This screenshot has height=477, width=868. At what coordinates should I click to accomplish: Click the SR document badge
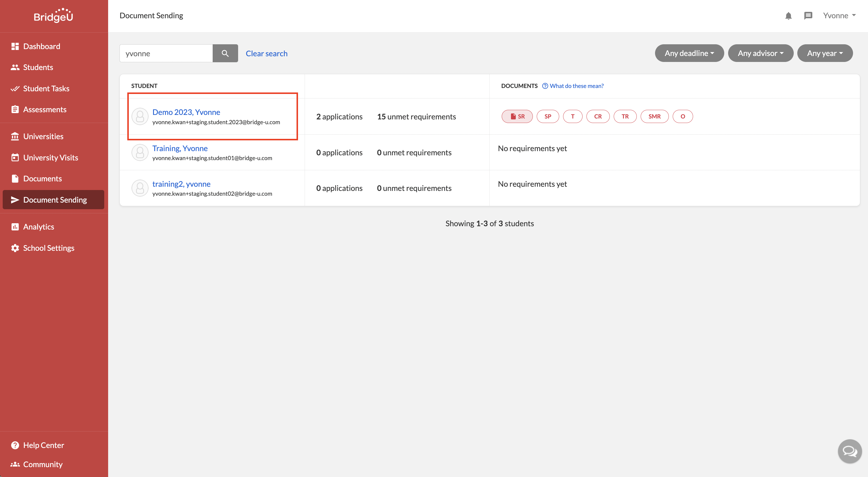[517, 116]
